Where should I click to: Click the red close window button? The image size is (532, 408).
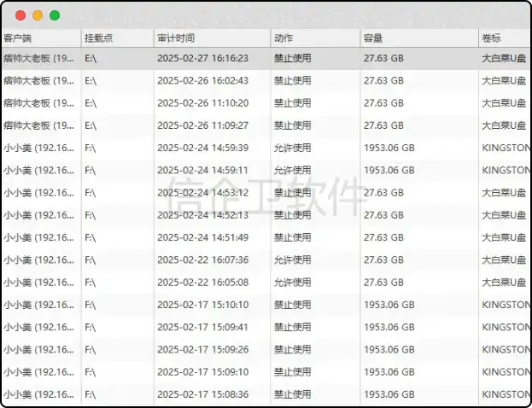pyautogui.click(x=20, y=15)
